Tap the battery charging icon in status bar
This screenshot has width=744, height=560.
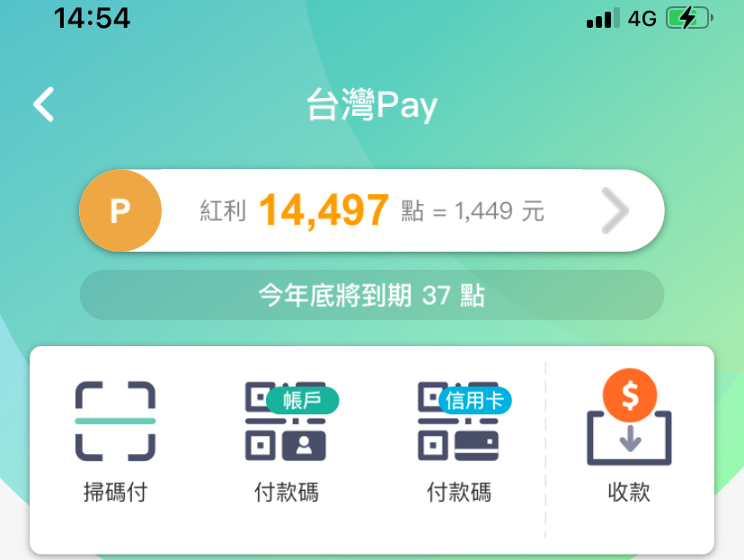click(689, 19)
